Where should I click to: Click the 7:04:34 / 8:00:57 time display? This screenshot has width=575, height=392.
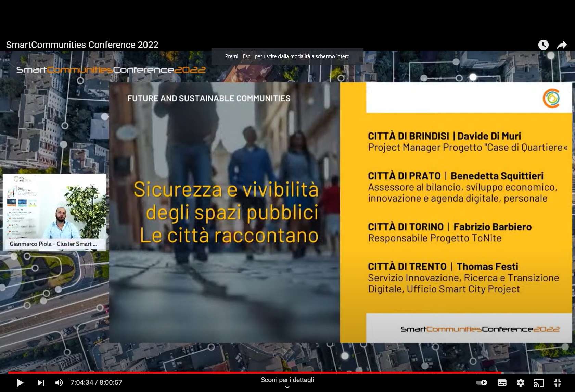pos(96,382)
